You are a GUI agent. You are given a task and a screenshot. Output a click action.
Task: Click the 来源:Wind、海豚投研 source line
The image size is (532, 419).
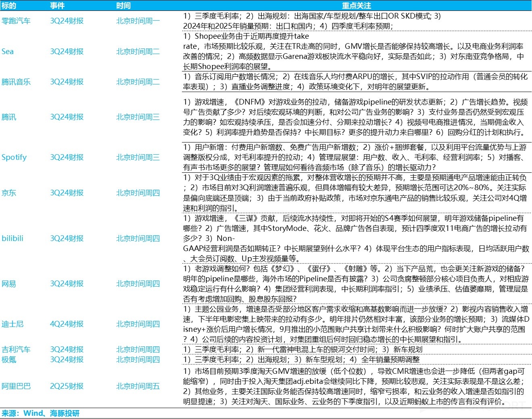40,413
